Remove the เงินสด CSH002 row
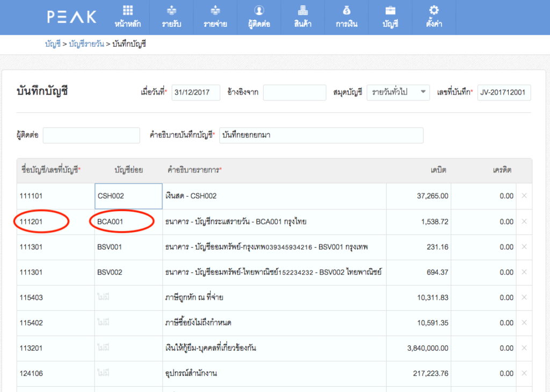 [524, 196]
